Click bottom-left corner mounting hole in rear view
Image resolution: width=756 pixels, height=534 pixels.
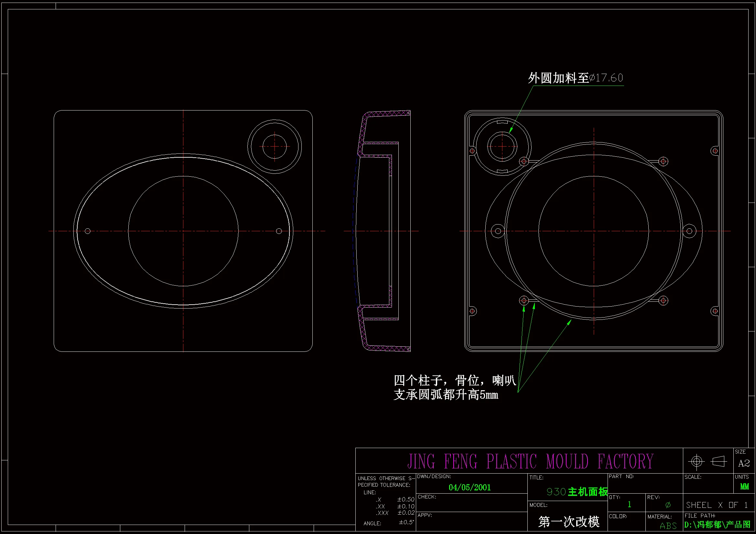pos(472,311)
